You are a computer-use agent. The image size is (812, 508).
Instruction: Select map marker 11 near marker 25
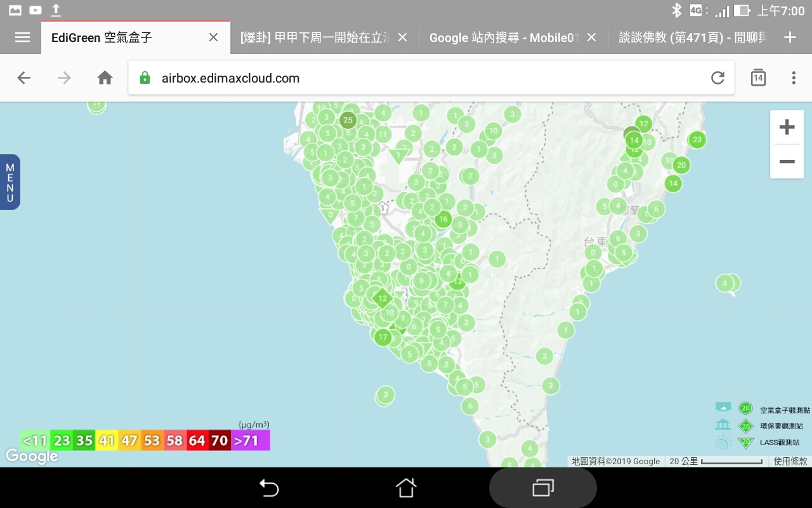[383, 134]
